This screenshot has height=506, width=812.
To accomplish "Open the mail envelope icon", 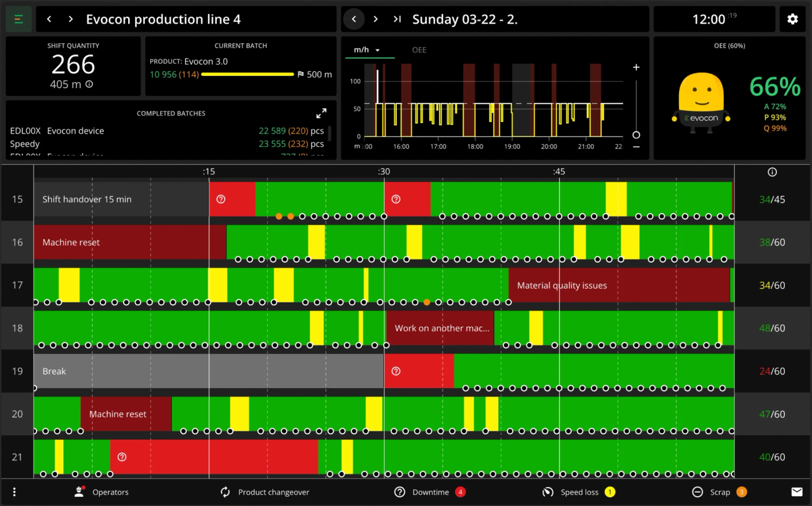I will [797, 492].
